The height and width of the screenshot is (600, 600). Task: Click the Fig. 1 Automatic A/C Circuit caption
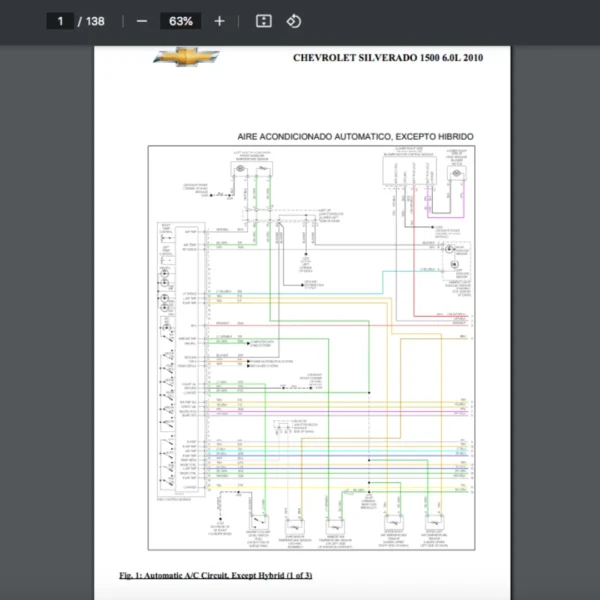point(215,575)
